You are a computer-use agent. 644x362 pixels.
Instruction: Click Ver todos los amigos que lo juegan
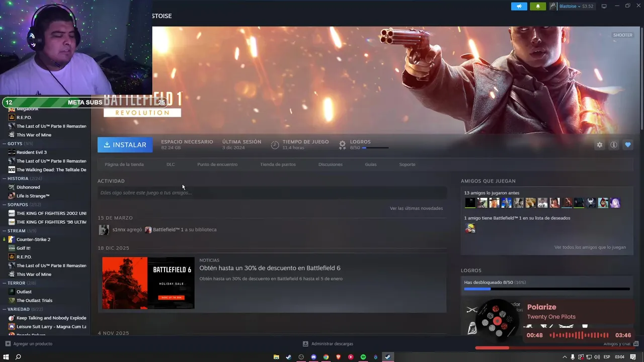[x=590, y=247]
